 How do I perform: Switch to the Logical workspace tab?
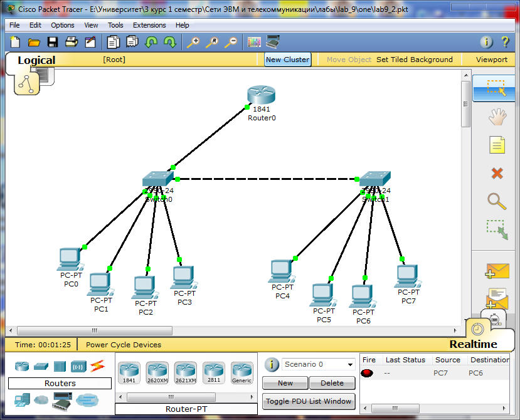point(36,60)
